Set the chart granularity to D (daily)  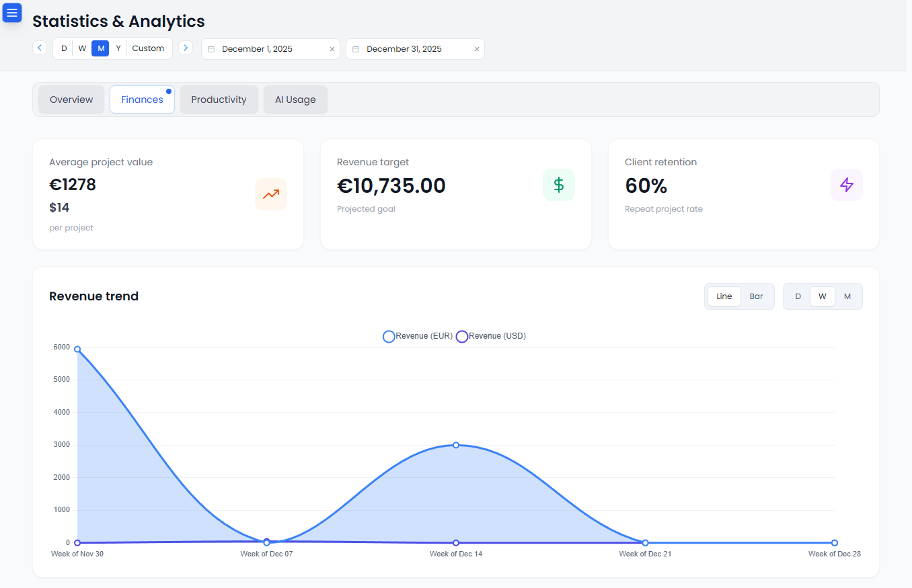point(798,296)
